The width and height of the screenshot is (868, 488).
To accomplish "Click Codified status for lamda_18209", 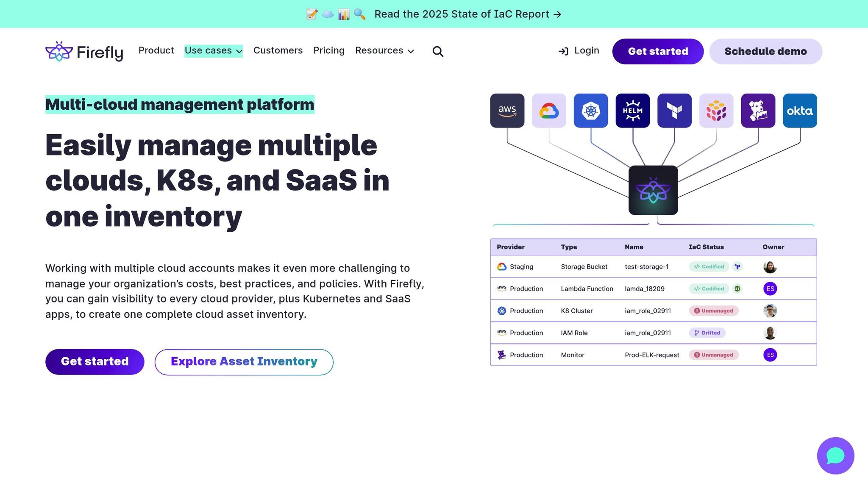I will 709,289.
